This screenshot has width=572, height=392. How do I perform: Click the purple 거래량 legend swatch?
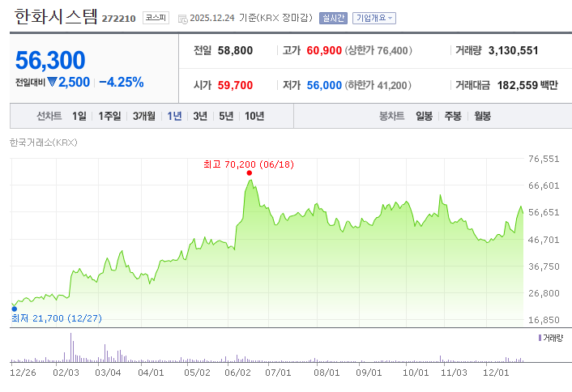click(x=540, y=338)
